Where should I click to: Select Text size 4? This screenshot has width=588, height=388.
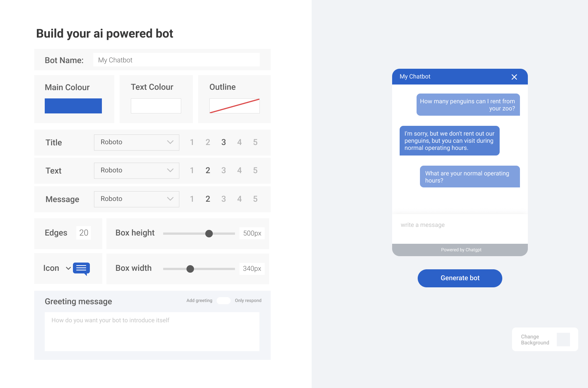[x=239, y=171]
